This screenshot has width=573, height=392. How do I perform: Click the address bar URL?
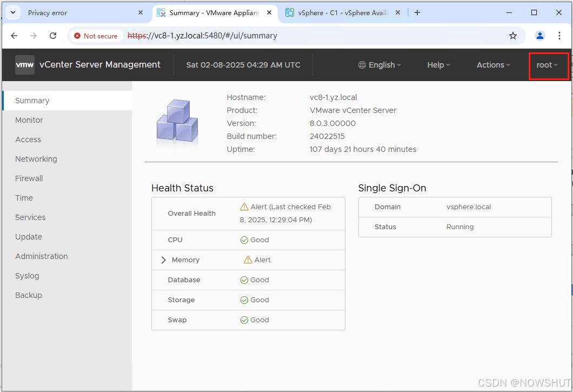202,36
